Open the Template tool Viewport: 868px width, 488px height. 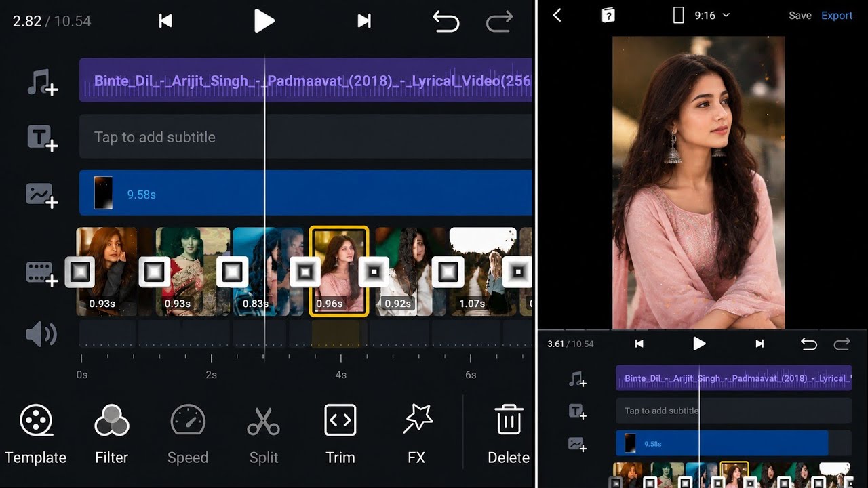pos(36,434)
